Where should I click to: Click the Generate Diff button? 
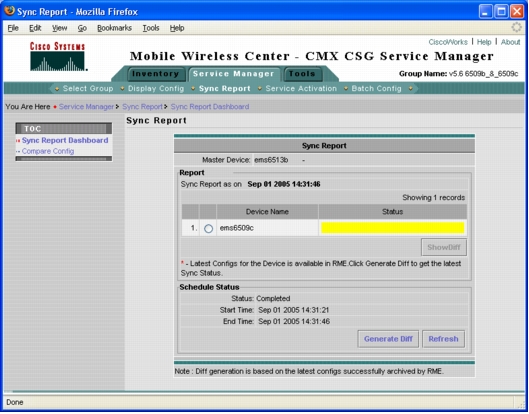[x=388, y=339]
